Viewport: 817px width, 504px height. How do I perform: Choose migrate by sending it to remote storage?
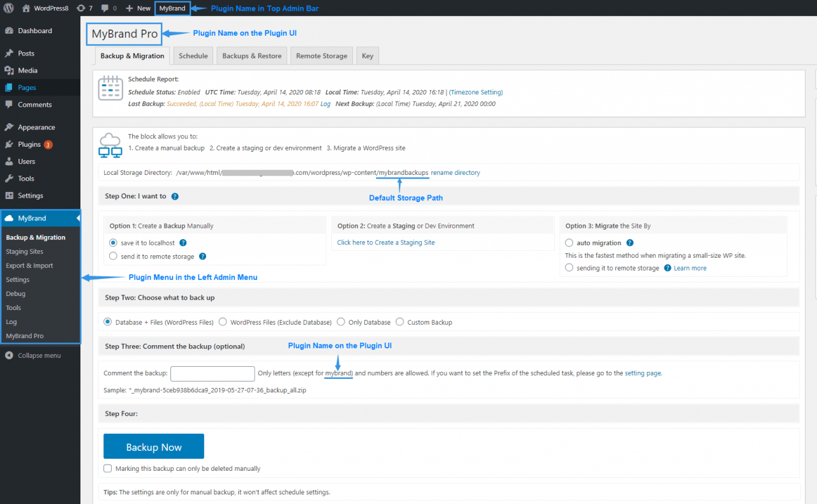(x=569, y=268)
